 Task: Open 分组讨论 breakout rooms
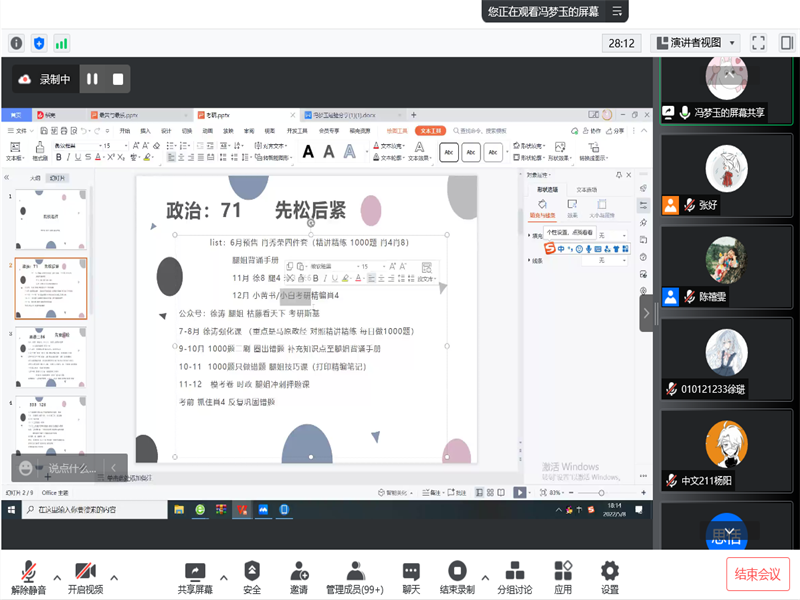[x=515, y=577]
